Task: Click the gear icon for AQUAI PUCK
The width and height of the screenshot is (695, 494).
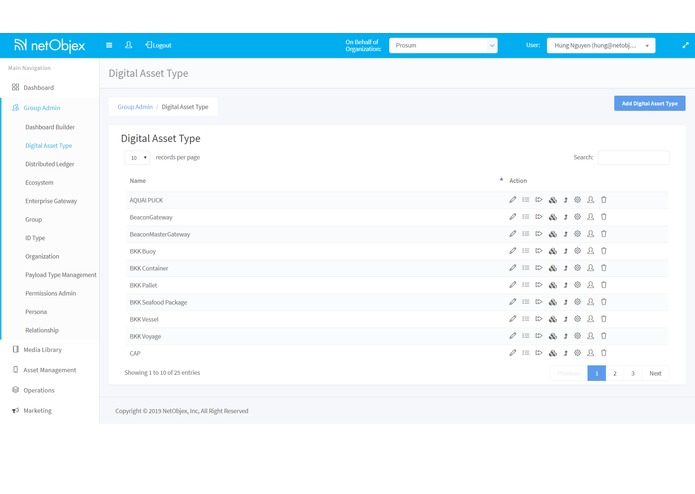Action: tap(577, 200)
